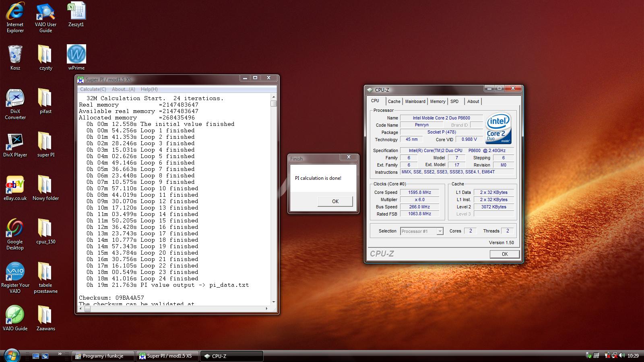
Task: Click Show Desktop quick launch icon
Action: click(36, 356)
